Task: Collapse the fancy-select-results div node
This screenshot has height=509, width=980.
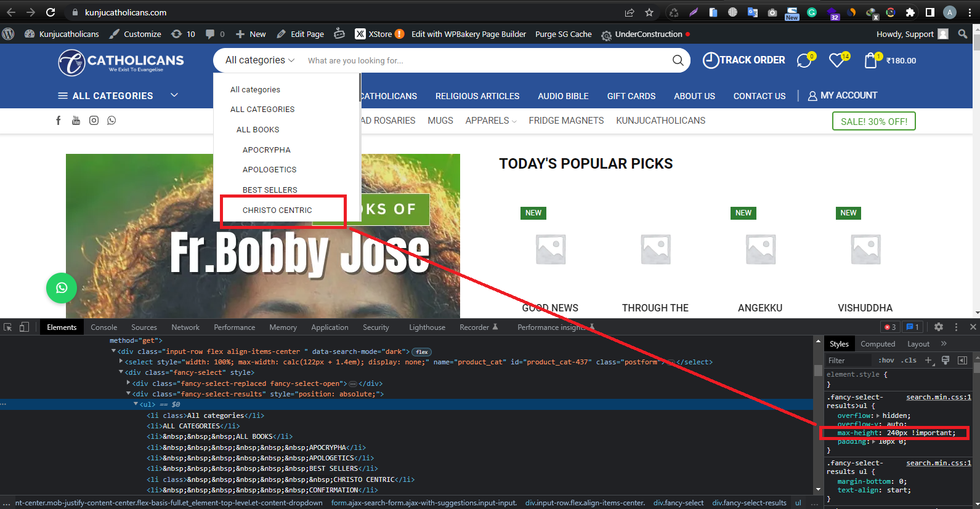Action: pos(129,394)
